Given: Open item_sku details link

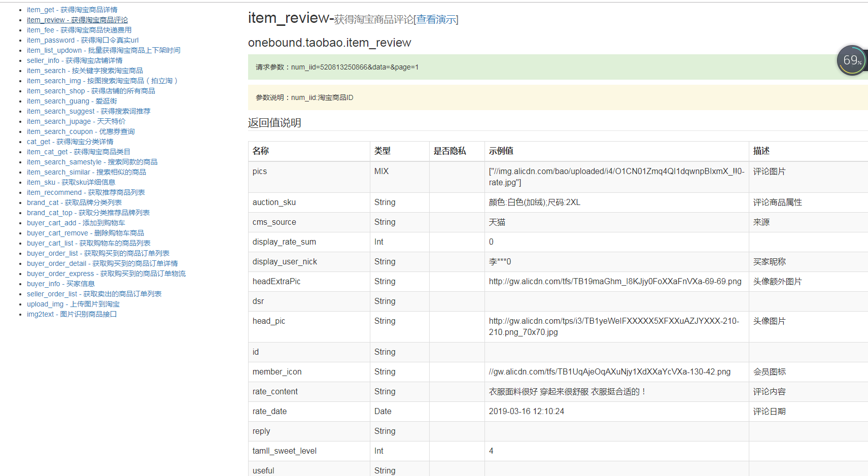Looking at the screenshot, I should [71, 182].
